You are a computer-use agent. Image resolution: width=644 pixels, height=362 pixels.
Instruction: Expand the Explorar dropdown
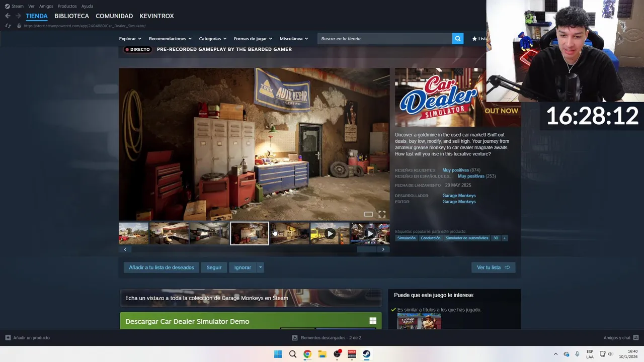[x=130, y=39]
